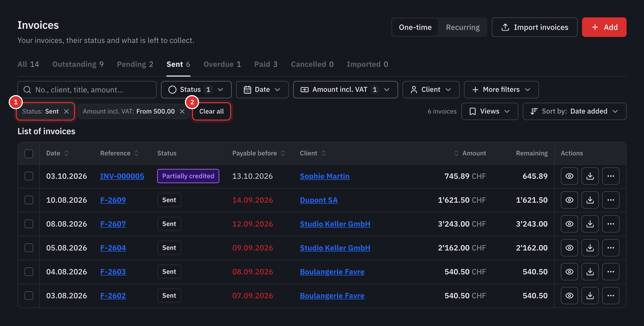Click Clear all filters
The height and width of the screenshot is (326, 644).
tap(211, 111)
